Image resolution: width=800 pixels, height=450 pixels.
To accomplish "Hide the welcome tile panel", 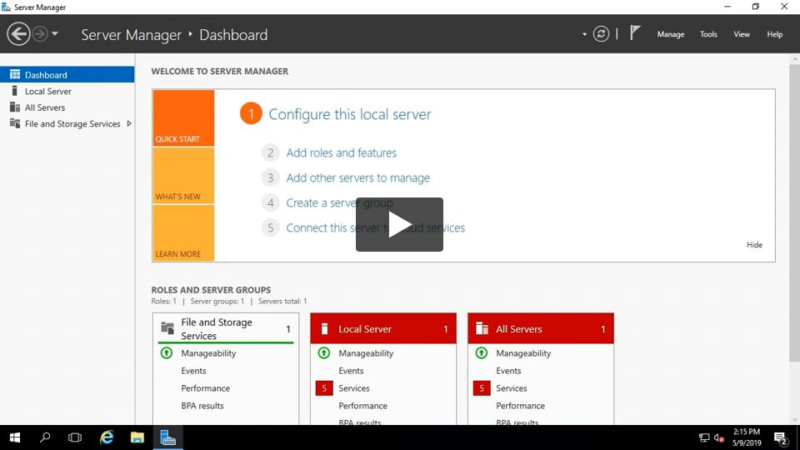I will [754, 245].
